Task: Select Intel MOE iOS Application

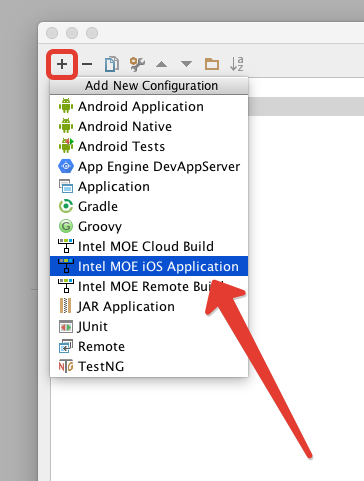Action: [149, 266]
